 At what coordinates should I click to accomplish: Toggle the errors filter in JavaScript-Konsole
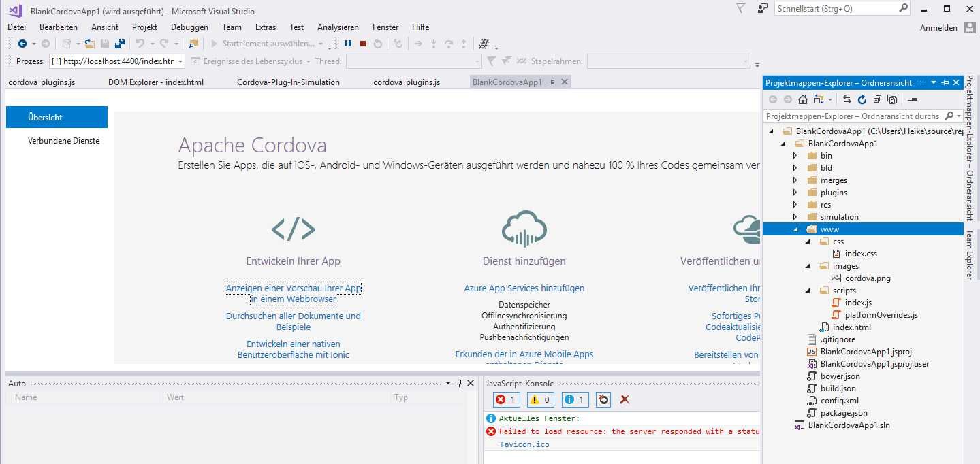(507, 400)
